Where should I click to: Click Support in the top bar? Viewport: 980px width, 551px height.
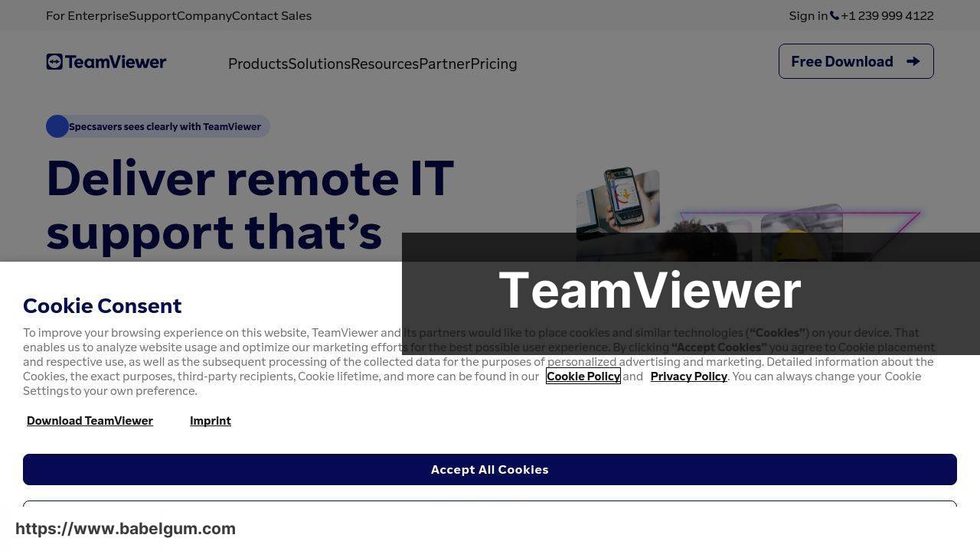[x=152, y=15]
